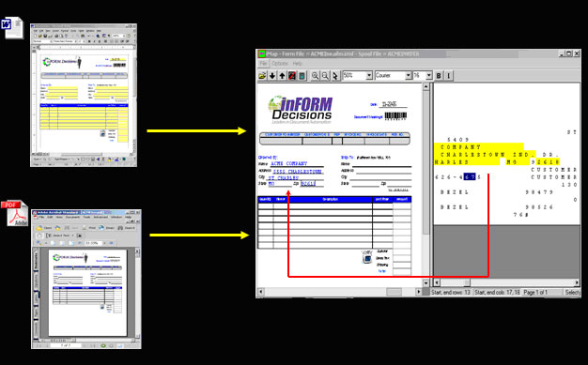
Task: Click the zoom in magnifier icon
Action: coord(315,76)
